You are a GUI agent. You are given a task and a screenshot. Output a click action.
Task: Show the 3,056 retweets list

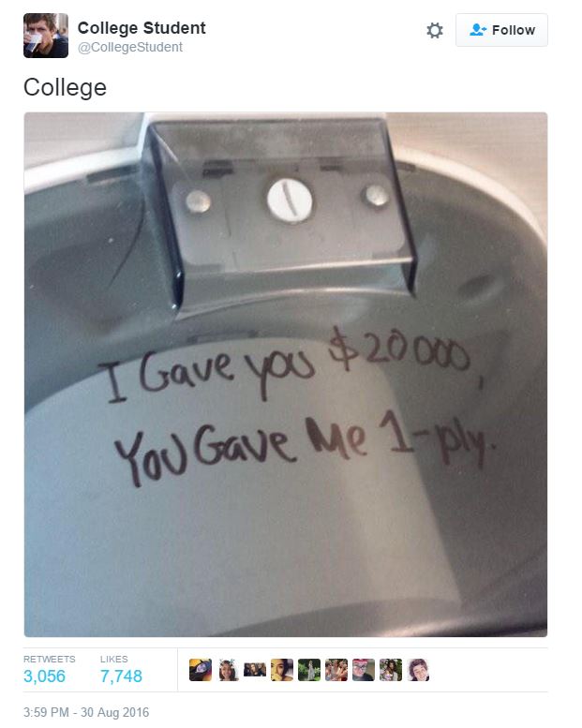45,676
